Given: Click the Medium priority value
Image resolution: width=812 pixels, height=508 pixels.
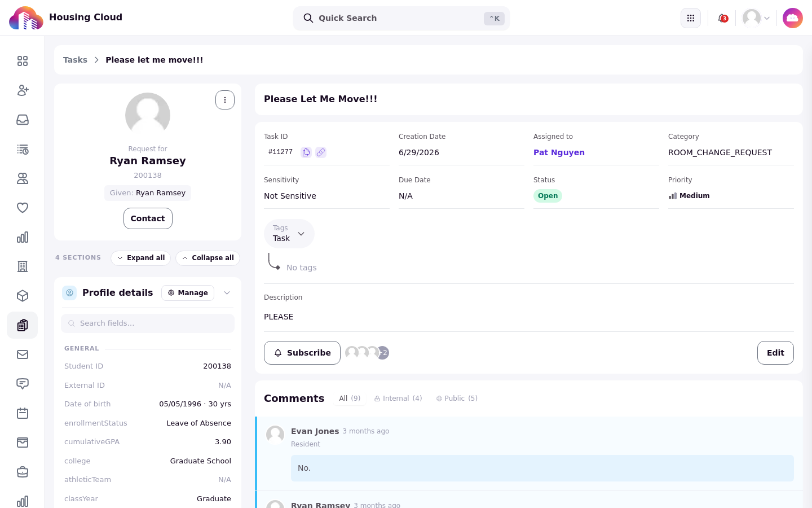Looking at the screenshot, I should tap(689, 196).
